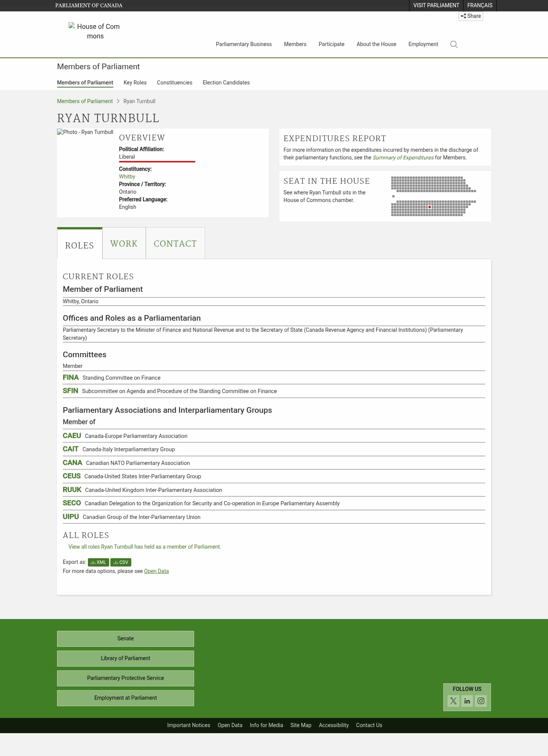The width and height of the screenshot is (548, 756).
Task: Switch to the Contact tab
Action: [175, 244]
